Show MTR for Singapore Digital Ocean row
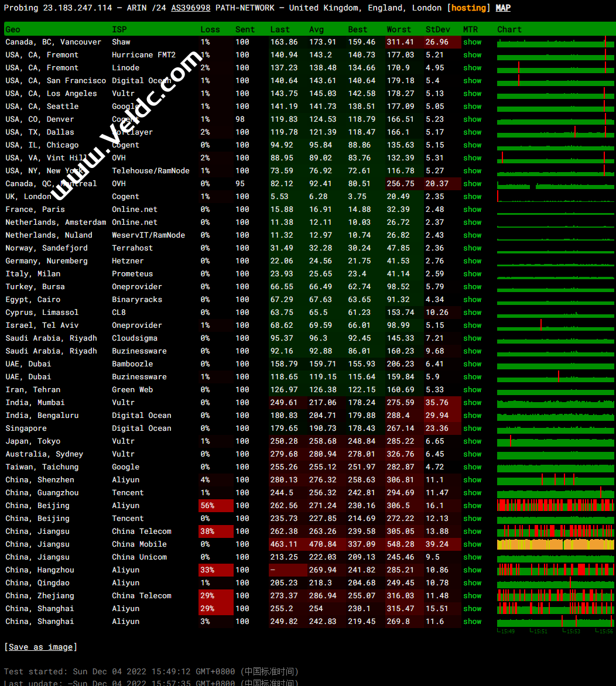Screen dimensions: 616x686 (473, 428)
